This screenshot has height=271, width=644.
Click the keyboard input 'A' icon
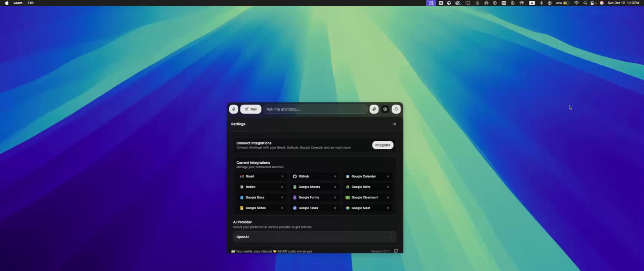[x=532, y=3]
